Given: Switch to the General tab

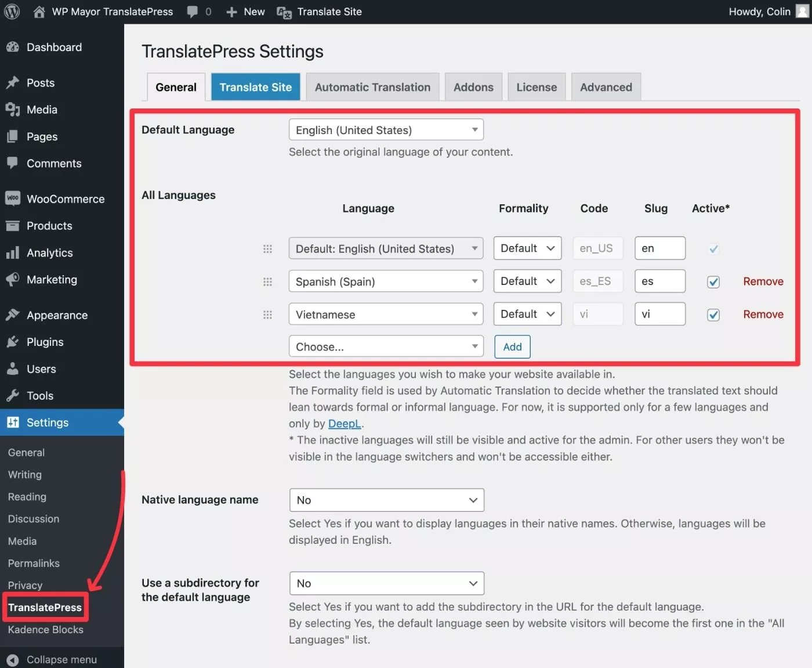Looking at the screenshot, I should (x=176, y=87).
